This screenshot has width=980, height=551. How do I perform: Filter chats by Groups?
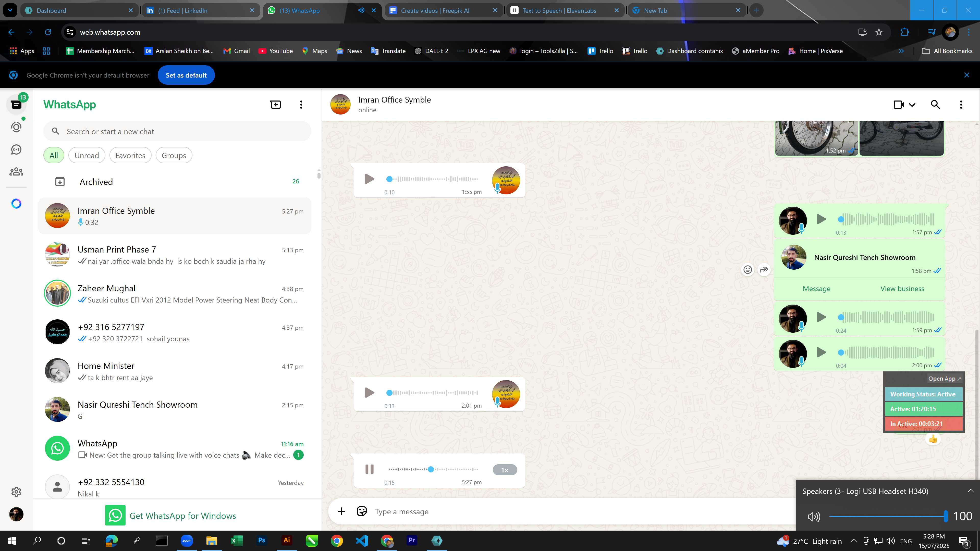(x=174, y=155)
